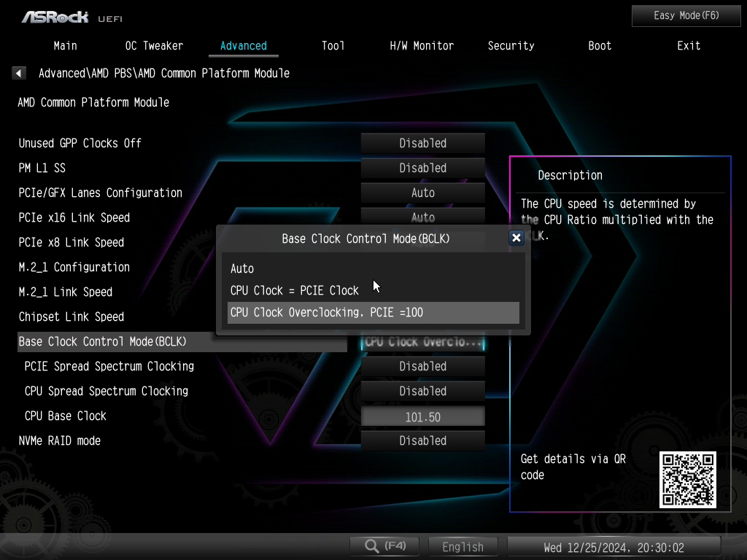Click the date and time display
This screenshot has width=747, height=560.
(614, 547)
